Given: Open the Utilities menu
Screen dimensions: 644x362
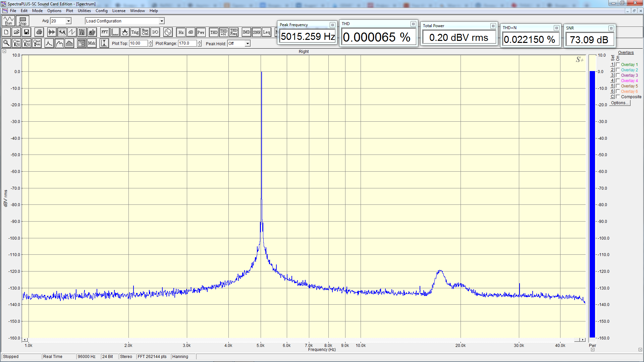Looking at the screenshot, I should (x=84, y=11).
